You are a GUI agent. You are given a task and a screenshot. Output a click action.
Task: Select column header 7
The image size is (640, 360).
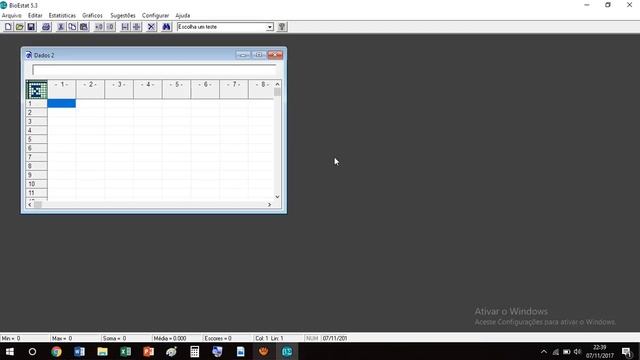point(234,89)
